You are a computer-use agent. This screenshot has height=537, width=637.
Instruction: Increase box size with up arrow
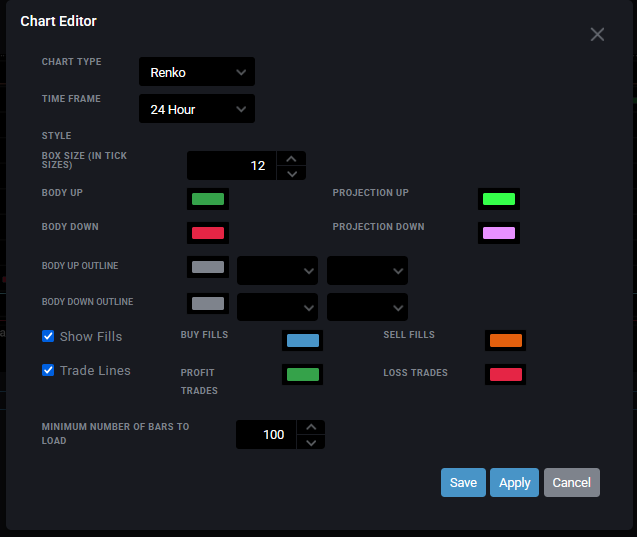[x=291, y=159]
